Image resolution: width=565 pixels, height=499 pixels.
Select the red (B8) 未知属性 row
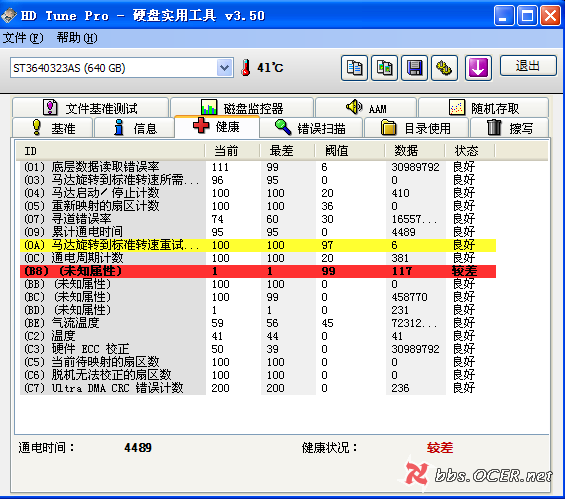click(258, 271)
